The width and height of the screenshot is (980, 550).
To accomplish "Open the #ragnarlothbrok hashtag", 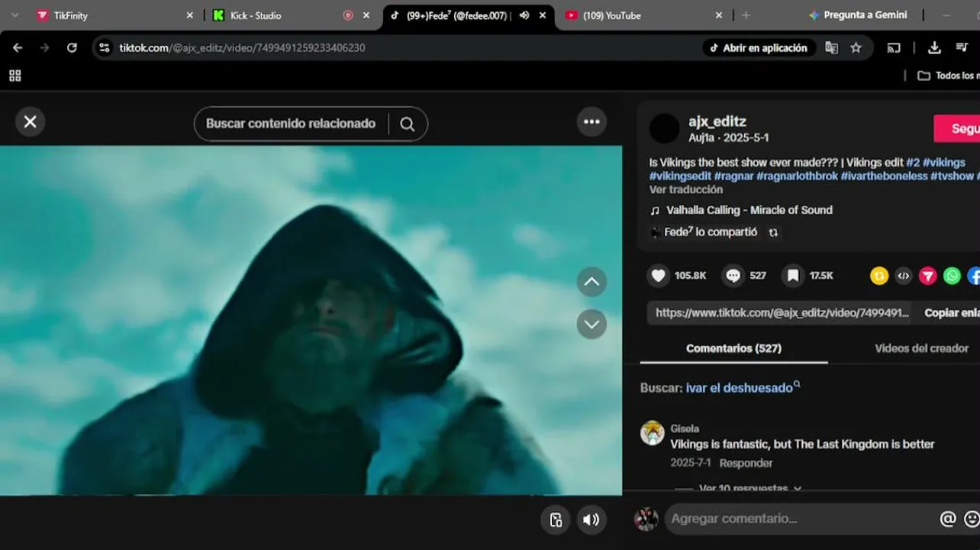I will point(797,176).
